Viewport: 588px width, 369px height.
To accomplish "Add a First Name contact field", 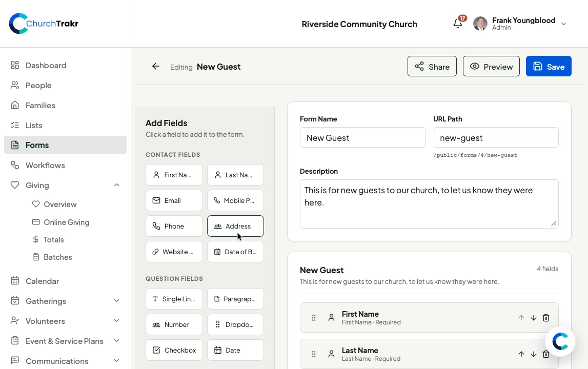I will pyautogui.click(x=174, y=175).
